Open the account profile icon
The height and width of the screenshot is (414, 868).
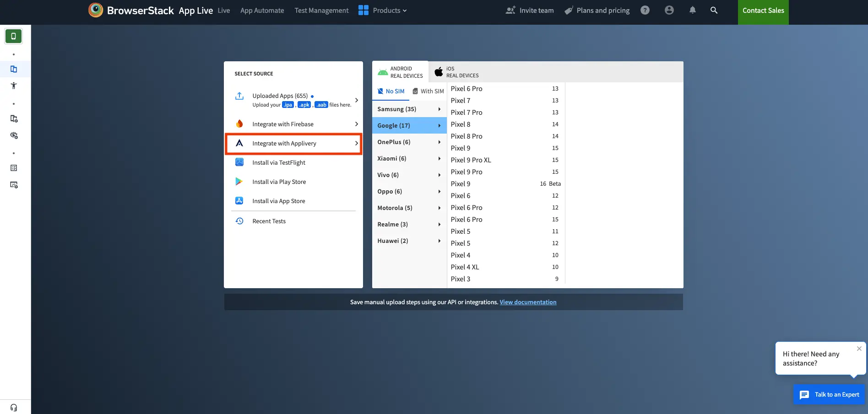click(669, 10)
